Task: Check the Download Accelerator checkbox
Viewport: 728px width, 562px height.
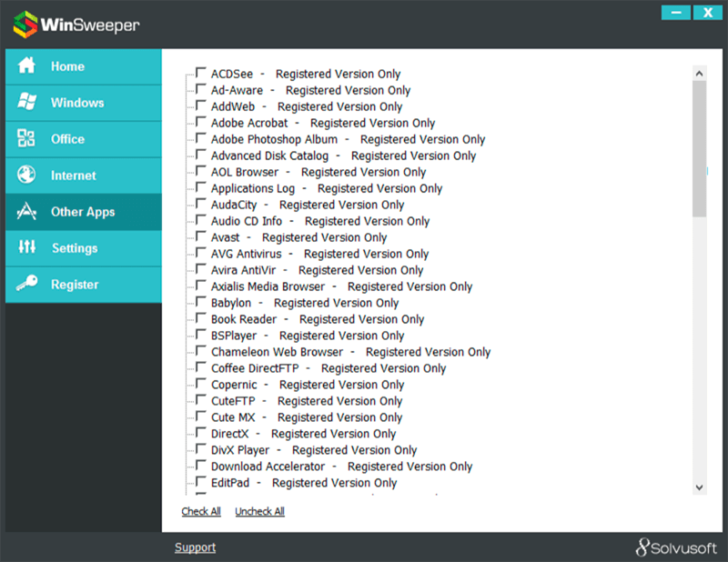Action: 200,466
